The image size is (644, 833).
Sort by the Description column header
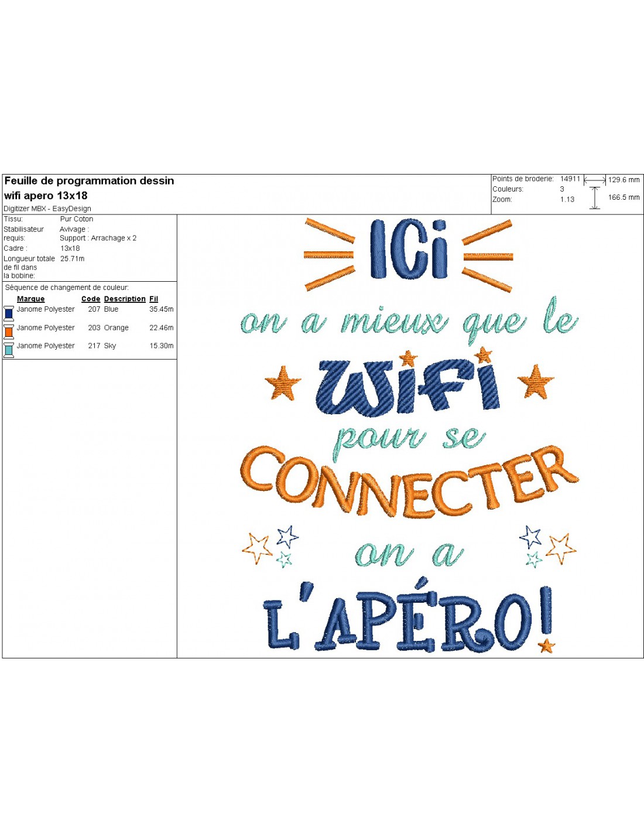click(125, 299)
